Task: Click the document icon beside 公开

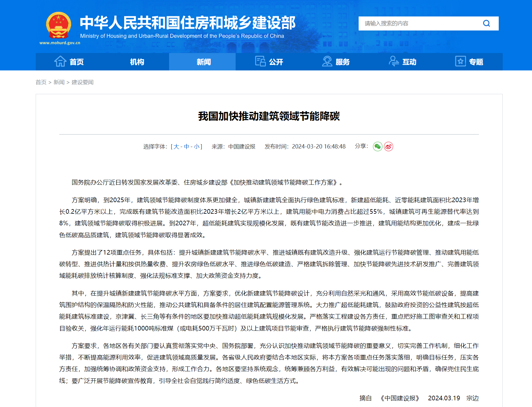Action: tap(260, 61)
